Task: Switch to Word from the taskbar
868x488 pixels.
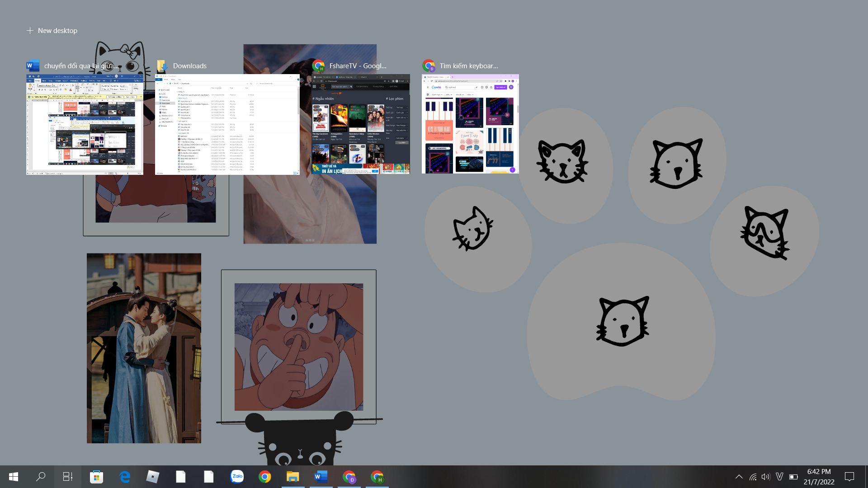Action: 321,477
